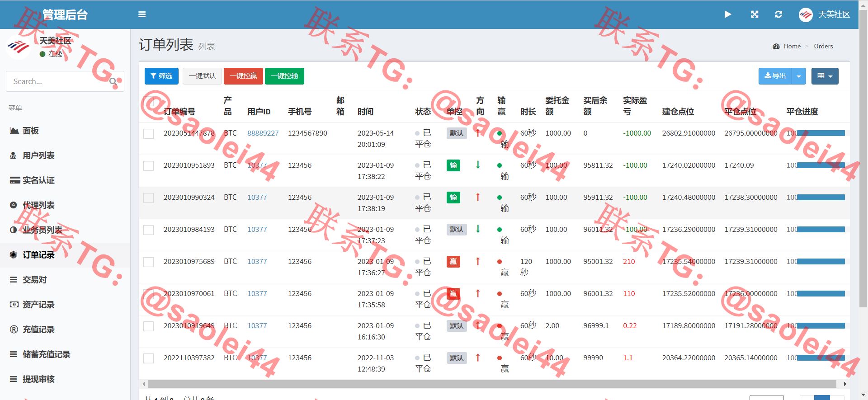
Task: Click the 筛选 filter button
Action: (161, 76)
